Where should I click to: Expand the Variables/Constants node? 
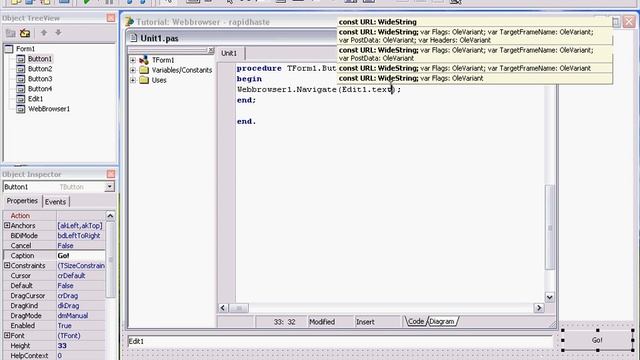[133, 70]
